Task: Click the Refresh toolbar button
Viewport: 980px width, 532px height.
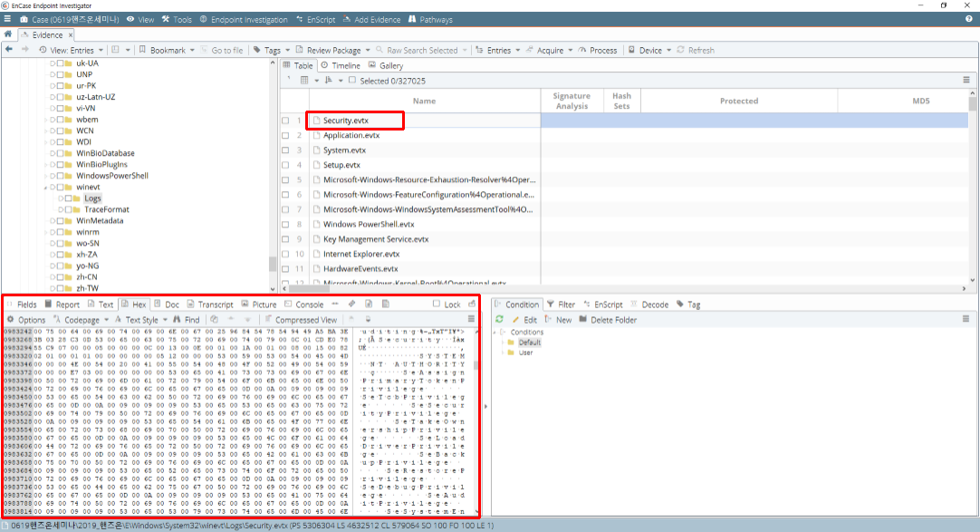Action: (x=696, y=50)
